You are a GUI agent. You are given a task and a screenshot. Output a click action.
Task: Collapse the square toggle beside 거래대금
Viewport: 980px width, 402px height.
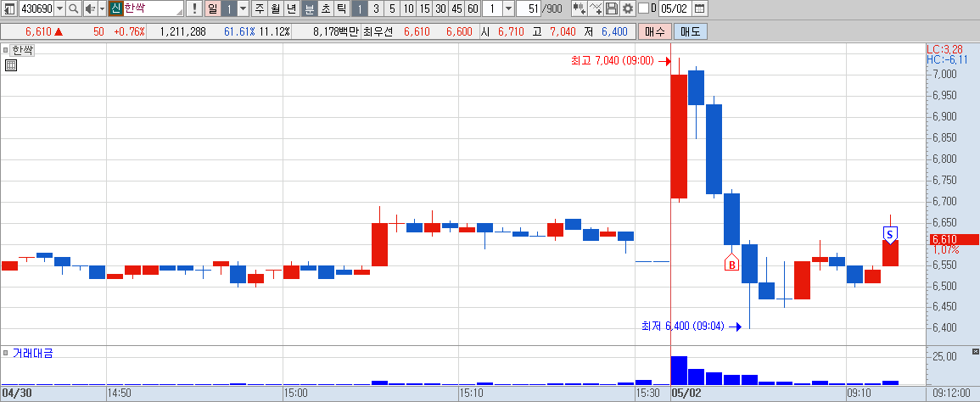tap(6, 354)
